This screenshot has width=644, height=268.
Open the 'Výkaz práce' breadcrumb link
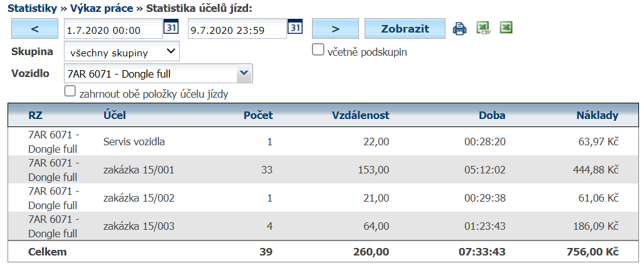pyautogui.click(x=101, y=8)
